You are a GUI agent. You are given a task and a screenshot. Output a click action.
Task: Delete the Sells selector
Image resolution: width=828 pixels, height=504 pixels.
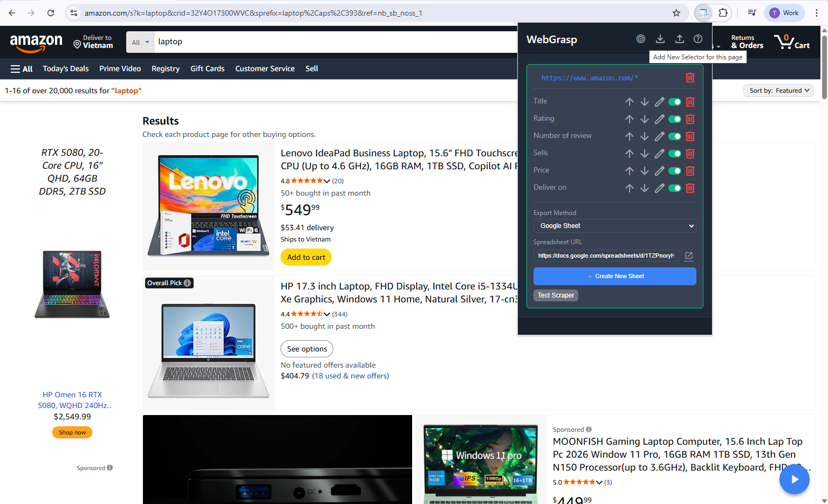coord(690,154)
